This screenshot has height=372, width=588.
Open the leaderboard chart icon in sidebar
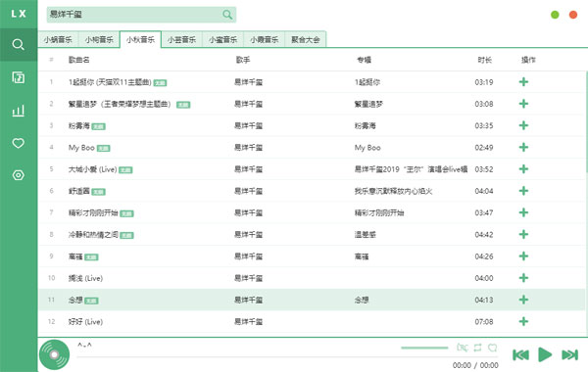pos(18,111)
